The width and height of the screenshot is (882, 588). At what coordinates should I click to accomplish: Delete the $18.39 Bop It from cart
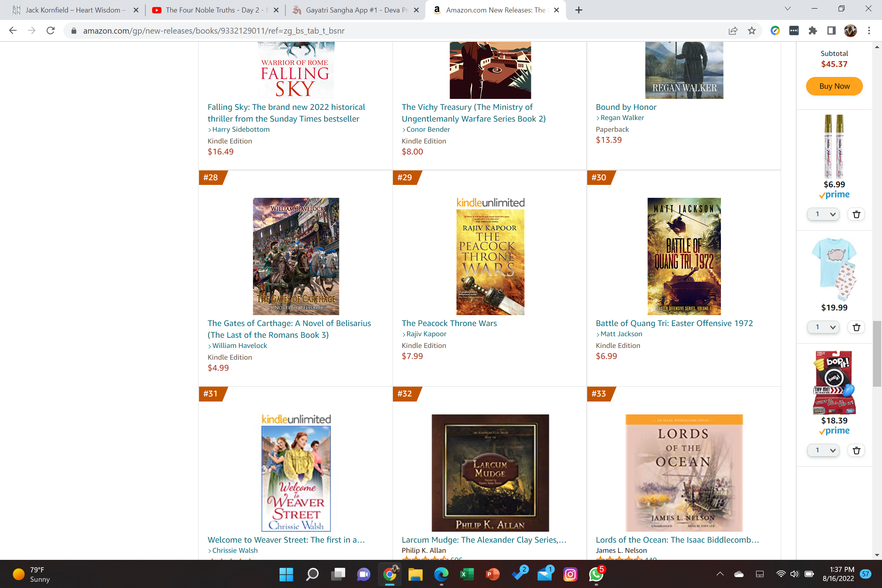click(856, 450)
